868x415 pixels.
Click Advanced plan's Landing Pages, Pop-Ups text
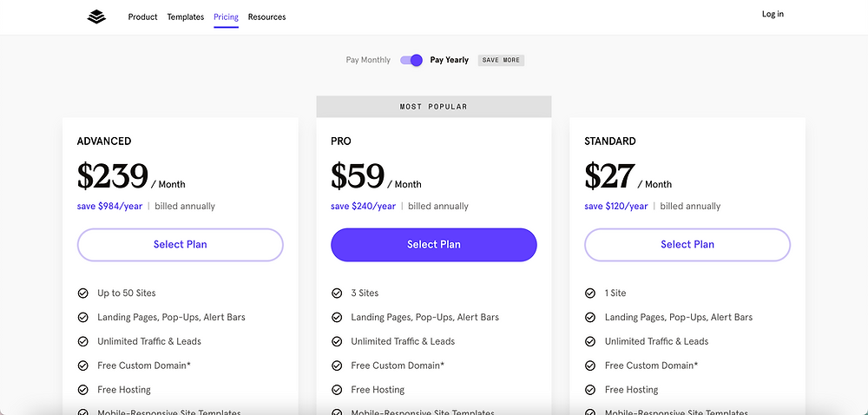172,318
